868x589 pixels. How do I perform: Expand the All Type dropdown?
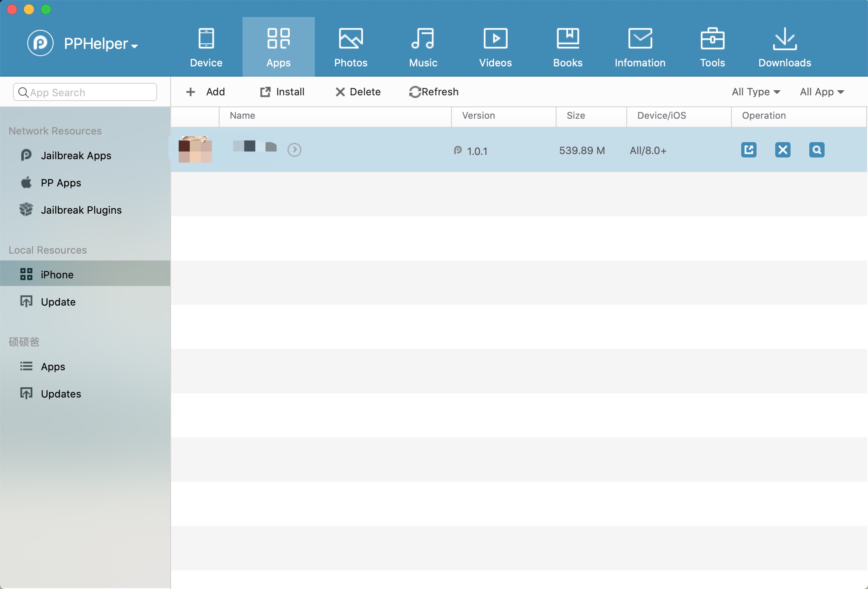tap(756, 92)
